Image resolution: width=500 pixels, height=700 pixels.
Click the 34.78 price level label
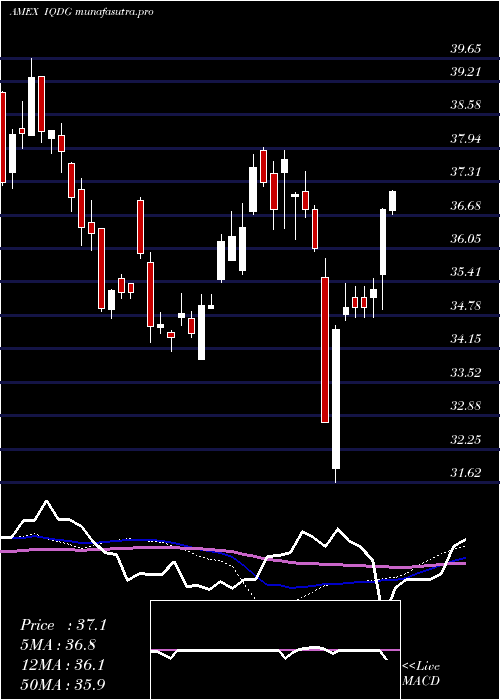click(x=466, y=306)
